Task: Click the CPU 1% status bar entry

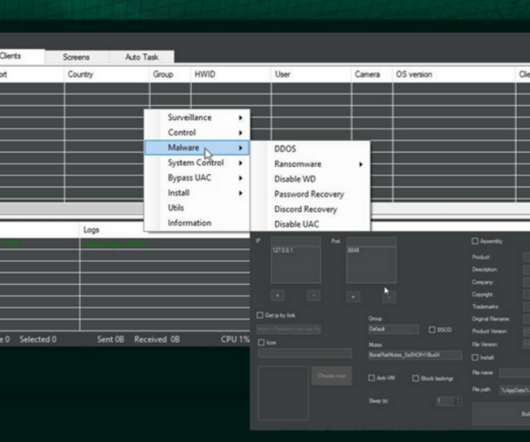Action: click(x=235, y=339)
